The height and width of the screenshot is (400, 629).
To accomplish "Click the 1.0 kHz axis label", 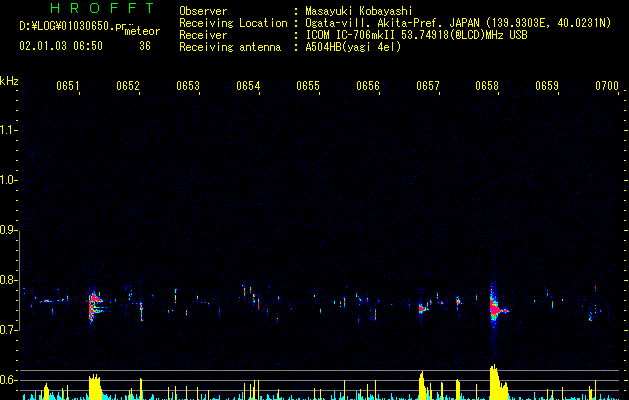I will click(x=8, y=181).
